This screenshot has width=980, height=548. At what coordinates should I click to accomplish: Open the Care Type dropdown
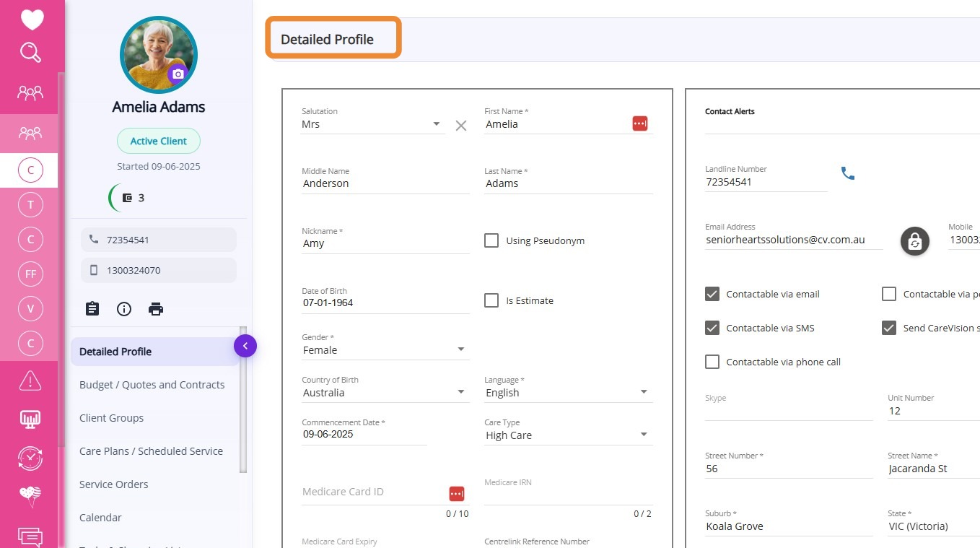(x=643, y=435)
